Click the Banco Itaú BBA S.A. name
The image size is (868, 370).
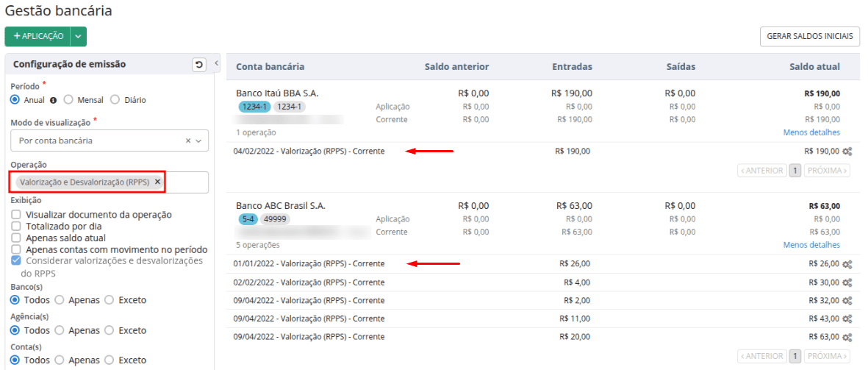[x=277, y=93]
